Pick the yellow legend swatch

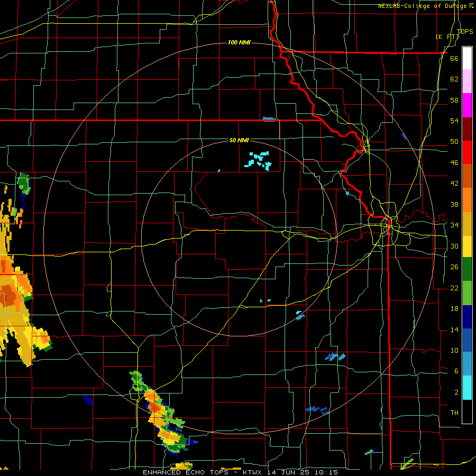click(x=467, y=246)
